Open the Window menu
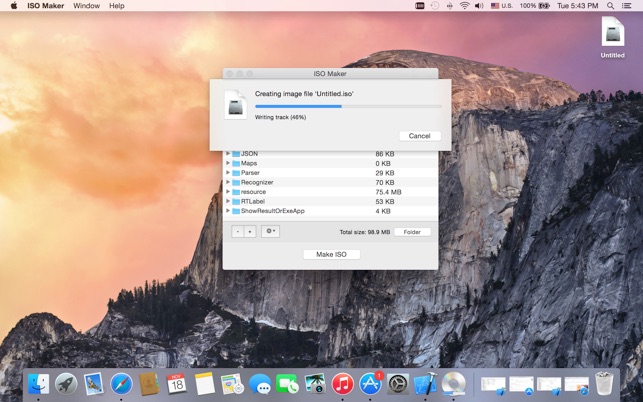643x402 pixels. (87, 6)
